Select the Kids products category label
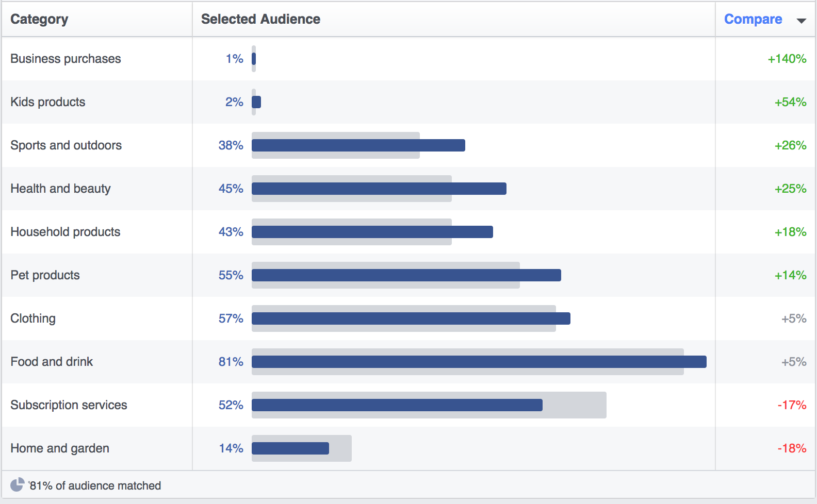This screenshot has height=504, width=817. (x=48, y=102)
